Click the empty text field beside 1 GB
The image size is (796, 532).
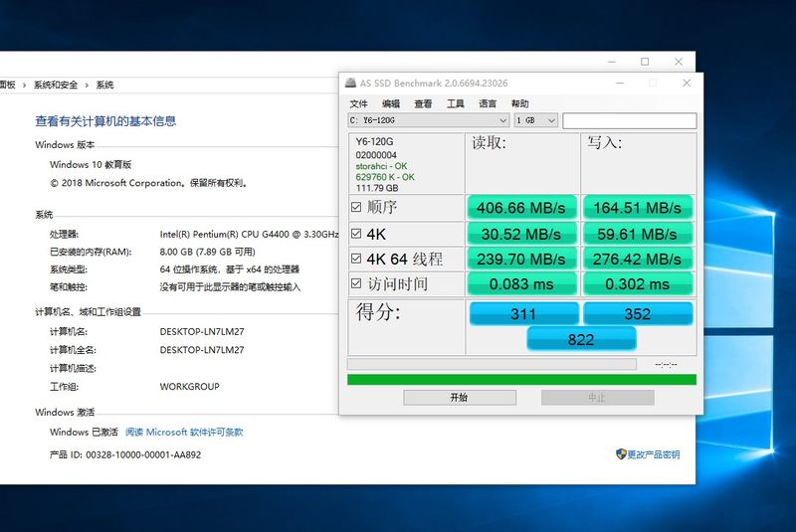pos(630,120)
